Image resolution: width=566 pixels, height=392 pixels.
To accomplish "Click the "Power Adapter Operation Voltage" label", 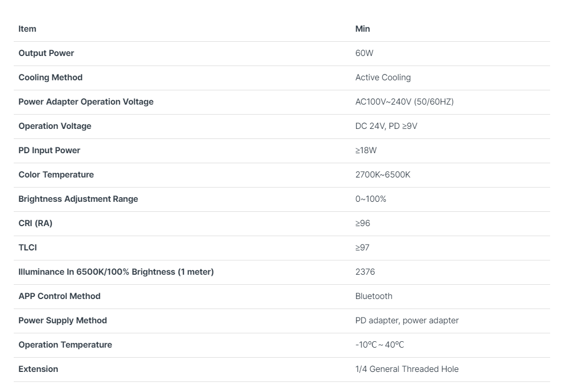I will [86, 102].
